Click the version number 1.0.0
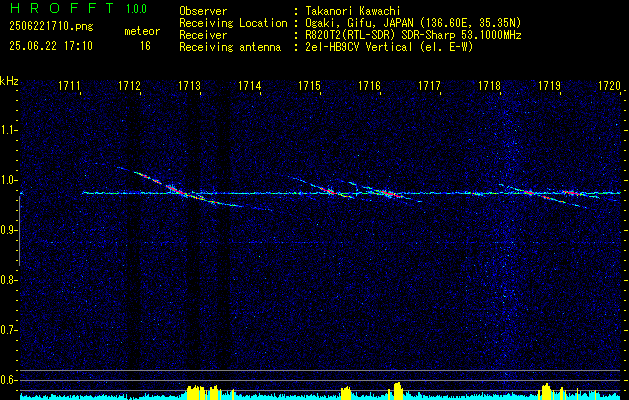629x400 pixels. pyautogui.click(x=136, y=9)
